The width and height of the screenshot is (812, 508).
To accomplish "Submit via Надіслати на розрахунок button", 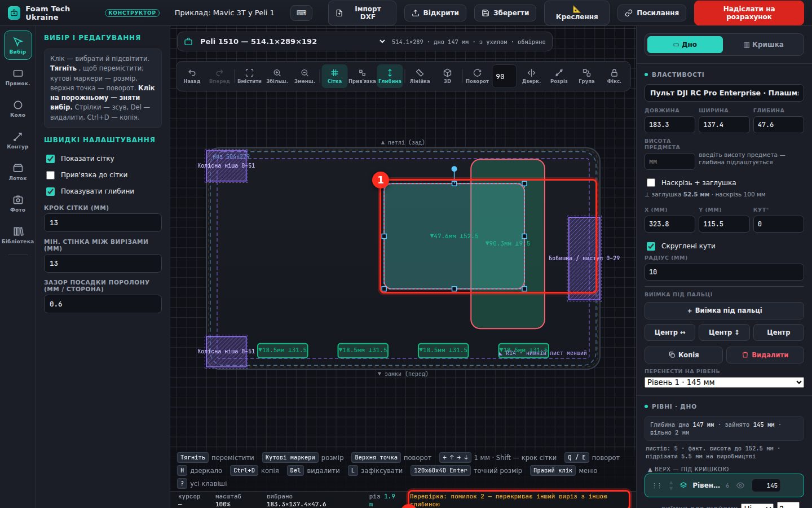I will [x=749, y=13].
